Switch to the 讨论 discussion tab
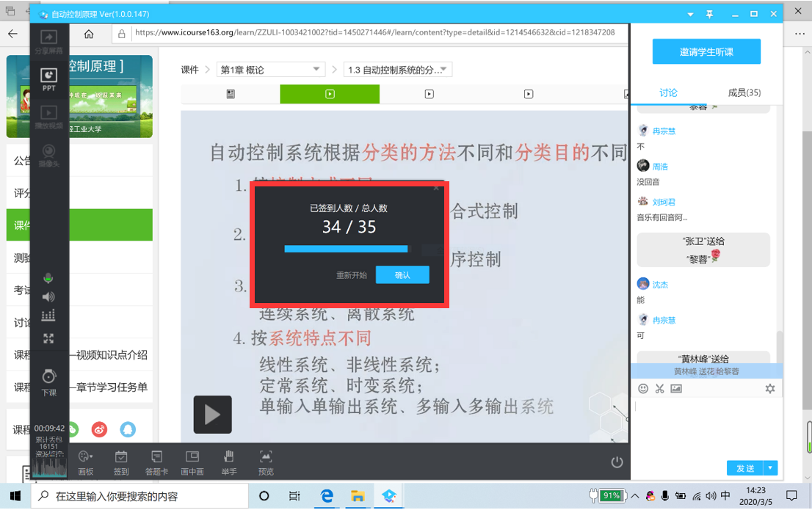 668,92
